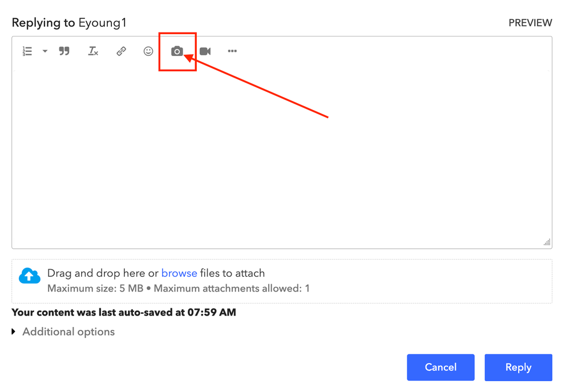
Task: Insert a blockquote with the quote icon
Action: (x=64, y=51)
